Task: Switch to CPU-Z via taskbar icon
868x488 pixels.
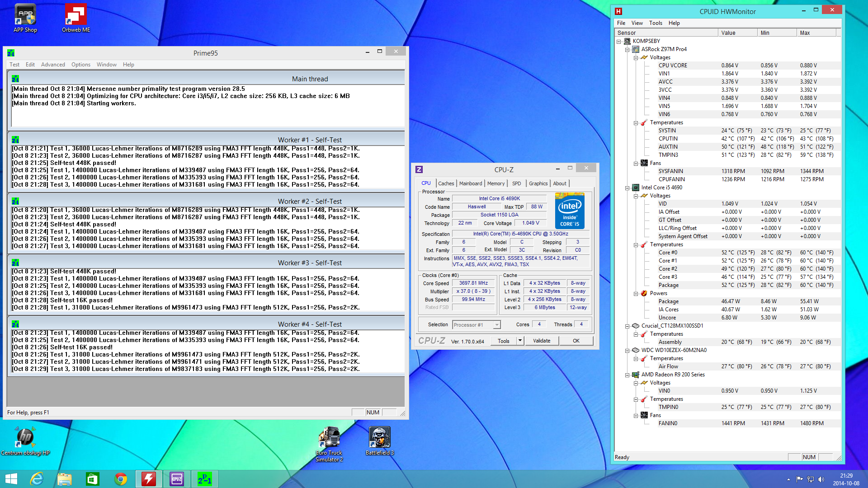Action: tap(177, 479)
